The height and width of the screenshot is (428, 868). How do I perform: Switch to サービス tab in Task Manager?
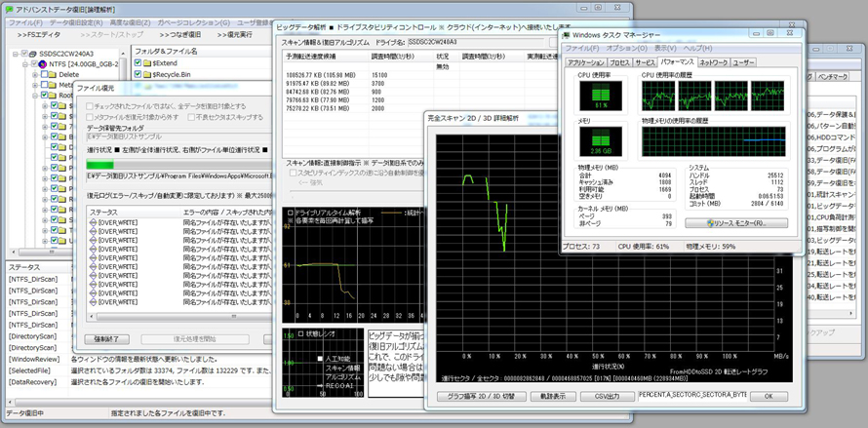645,62
